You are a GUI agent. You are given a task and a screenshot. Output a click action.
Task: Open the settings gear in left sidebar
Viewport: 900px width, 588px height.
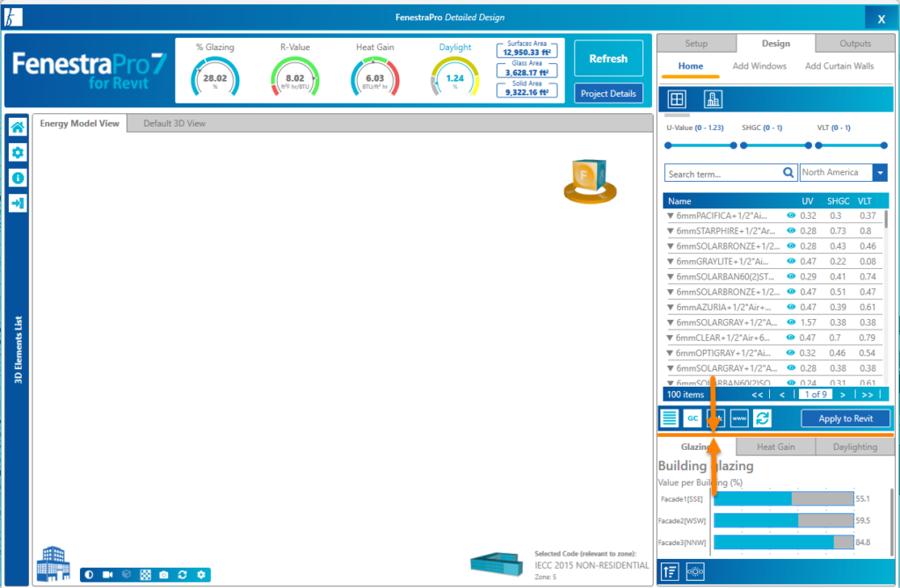pyautogui.click(x=18, y=152)
